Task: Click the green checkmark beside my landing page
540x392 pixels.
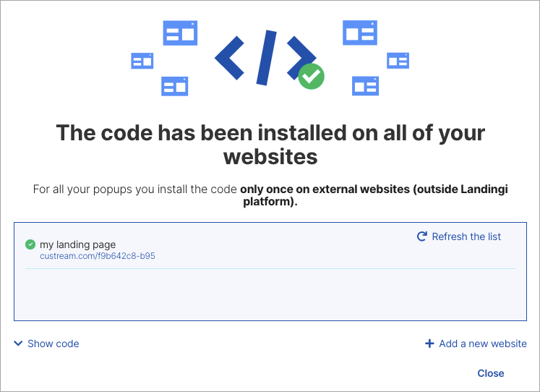Action: (x=30, y=244)
